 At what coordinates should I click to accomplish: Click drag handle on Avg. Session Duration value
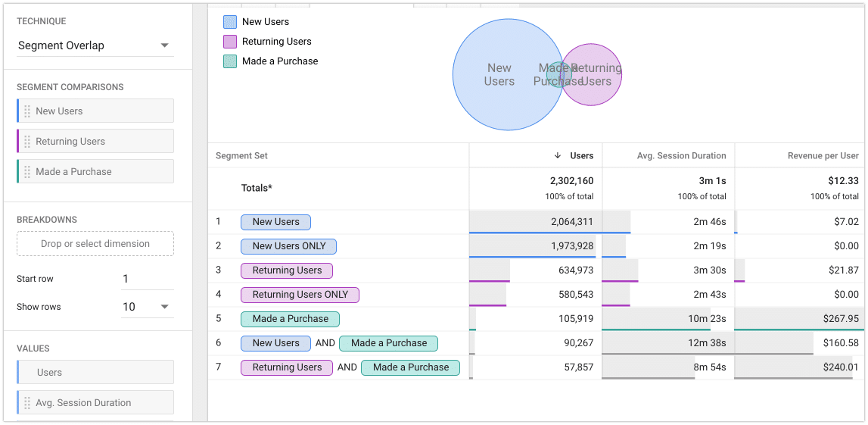click(x=28, y=403)
